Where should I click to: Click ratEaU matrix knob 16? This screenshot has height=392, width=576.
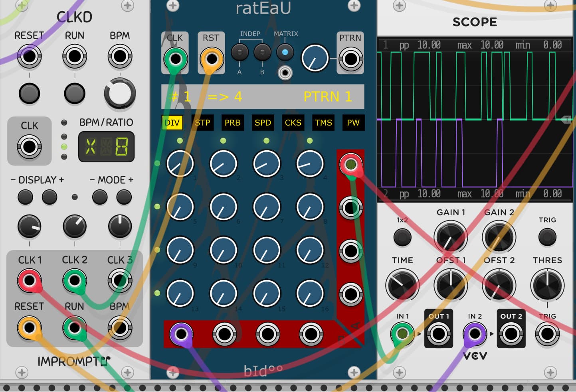click(x=310, y=294)
